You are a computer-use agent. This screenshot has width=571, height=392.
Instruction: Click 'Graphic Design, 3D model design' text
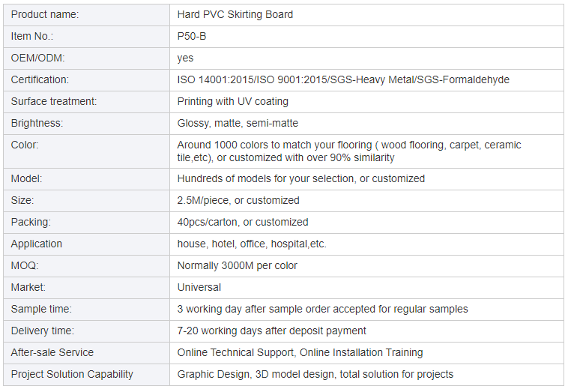tap(255, 374)
